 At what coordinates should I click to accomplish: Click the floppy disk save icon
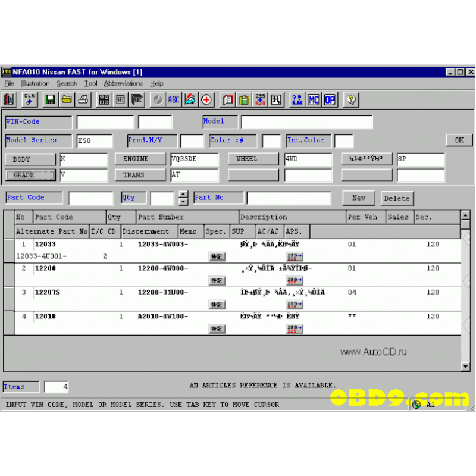pyautogui.click(x=50, y=99)
